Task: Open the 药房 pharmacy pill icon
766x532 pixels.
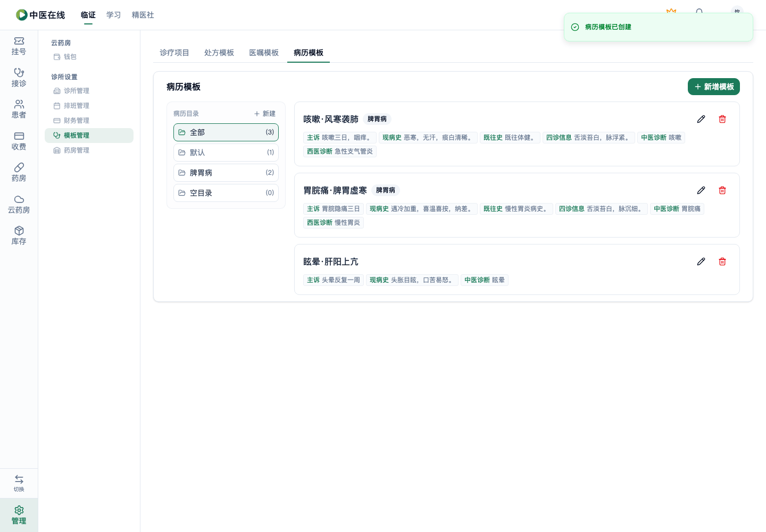Action: click(x=19, y=172)
